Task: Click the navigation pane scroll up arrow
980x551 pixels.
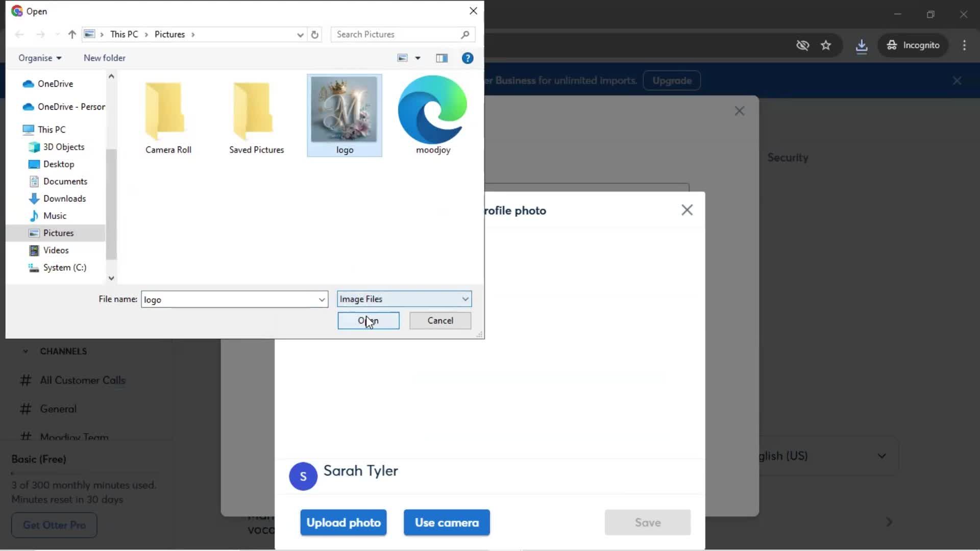Action: click(111, 76)
